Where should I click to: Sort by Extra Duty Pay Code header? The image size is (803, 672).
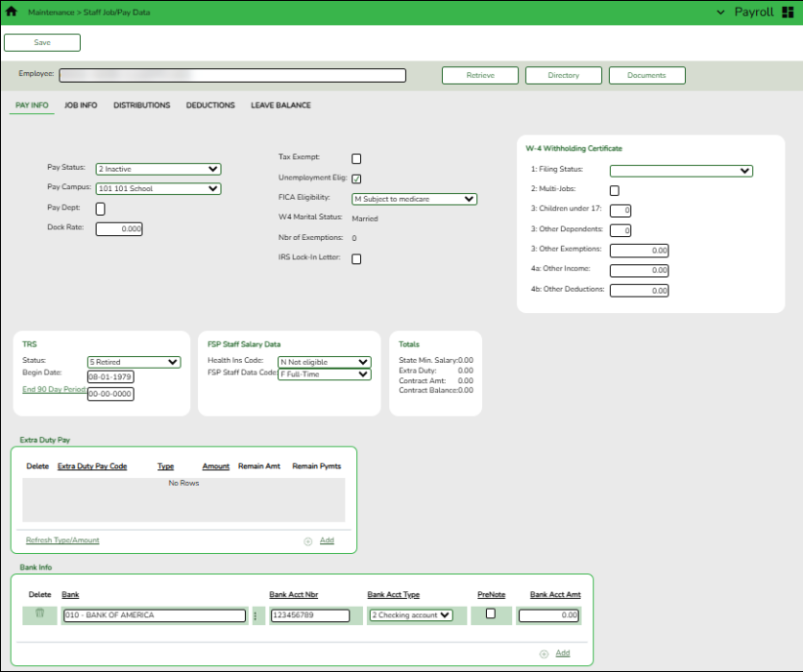[x=92, y=466]
